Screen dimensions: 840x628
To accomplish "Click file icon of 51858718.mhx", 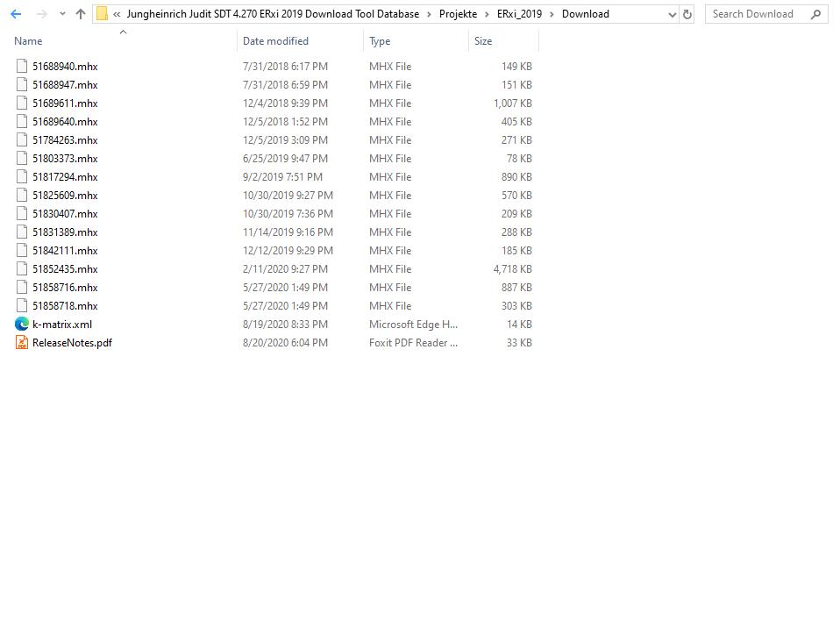I will coord(21,305).
